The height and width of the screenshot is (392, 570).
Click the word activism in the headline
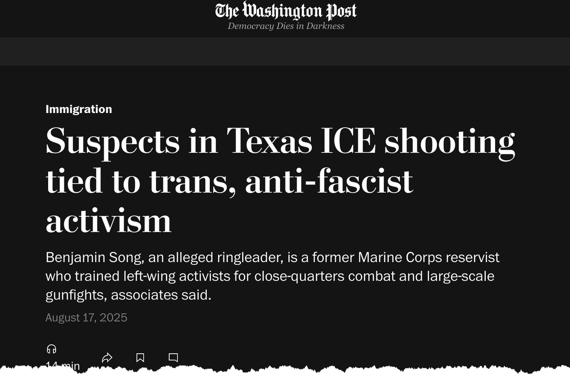[108, 221]
